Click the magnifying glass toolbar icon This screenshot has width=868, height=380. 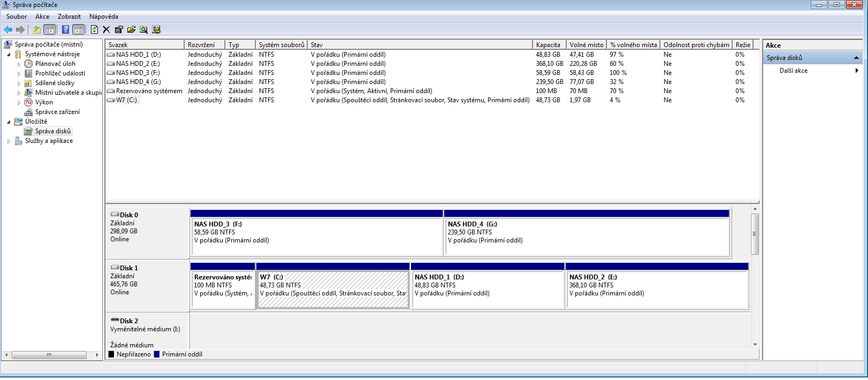click(x=143, y=30)
